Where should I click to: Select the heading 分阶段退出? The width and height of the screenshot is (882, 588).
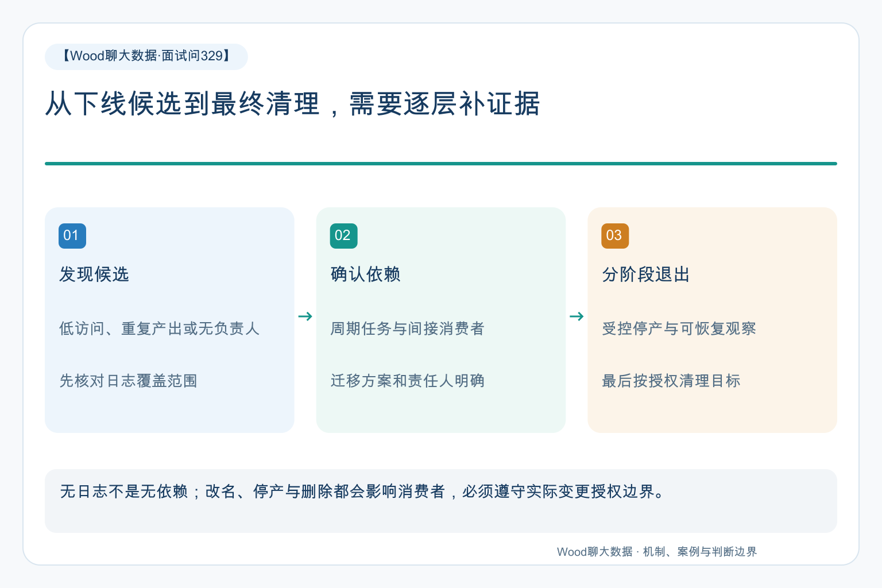pos(646,274)
